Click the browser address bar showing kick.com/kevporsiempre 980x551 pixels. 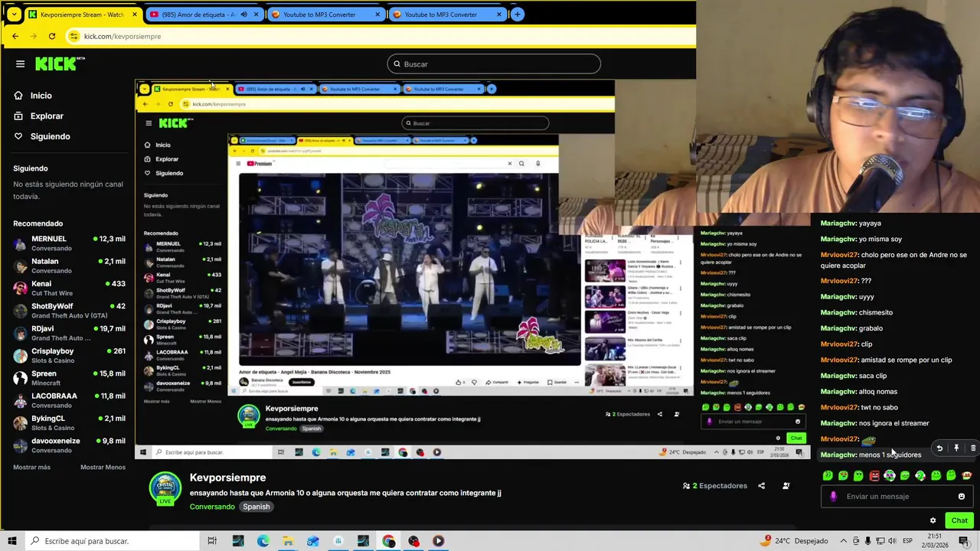379,36
